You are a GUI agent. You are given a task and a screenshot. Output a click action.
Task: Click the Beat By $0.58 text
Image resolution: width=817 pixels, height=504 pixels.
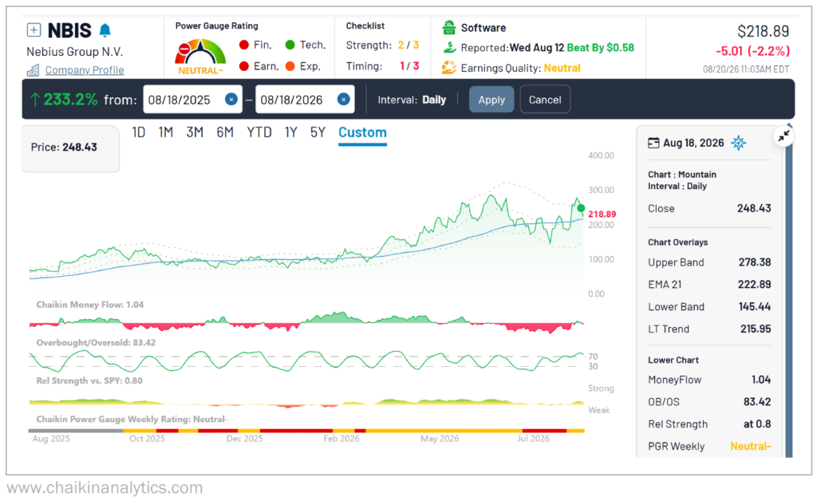coord(600,47)
